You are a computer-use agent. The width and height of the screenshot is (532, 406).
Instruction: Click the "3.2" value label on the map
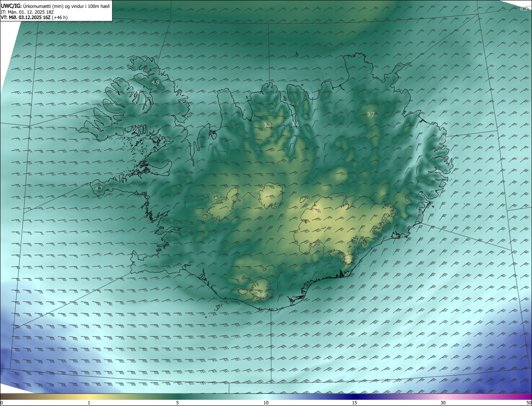coord(268,125)
